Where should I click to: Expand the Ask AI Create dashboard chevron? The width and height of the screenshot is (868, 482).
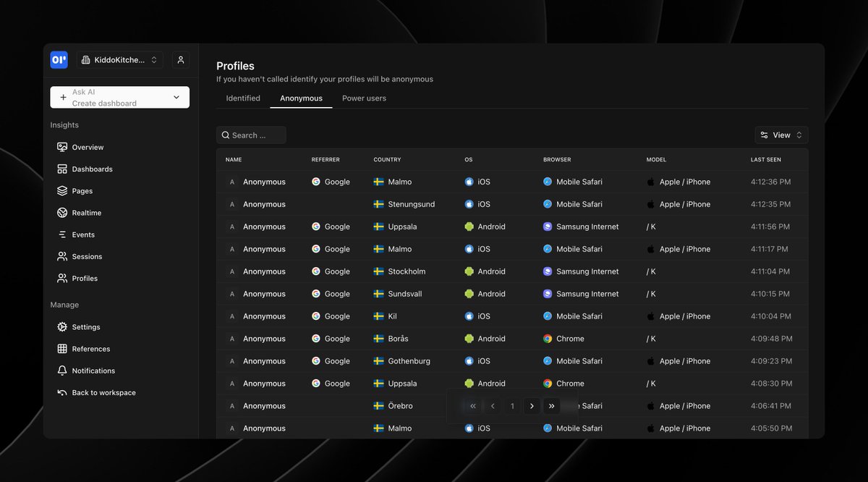[176, 98]
